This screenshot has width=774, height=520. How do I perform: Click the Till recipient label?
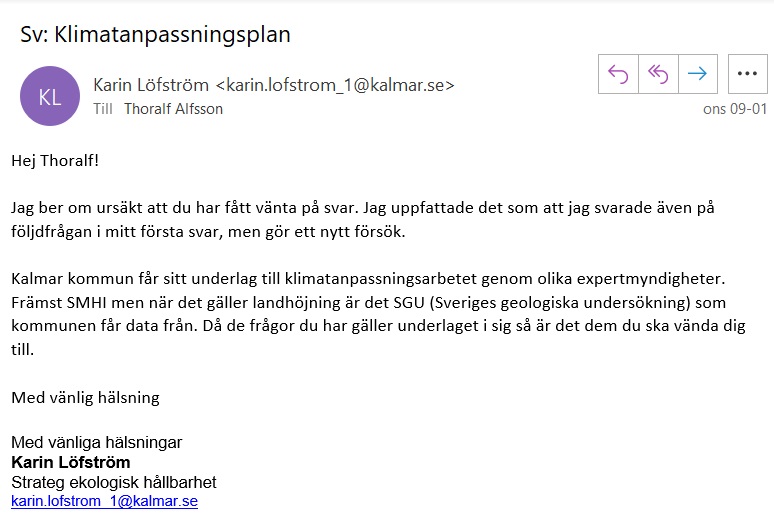pos(103,109)
